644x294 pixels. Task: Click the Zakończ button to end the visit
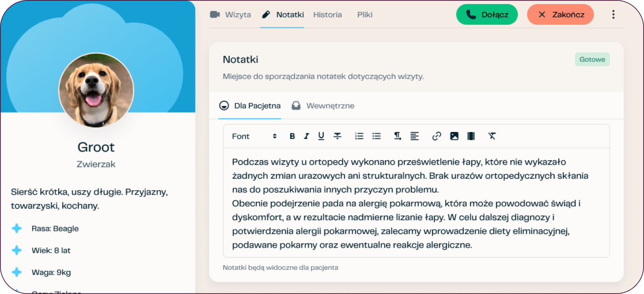(560, 15)
